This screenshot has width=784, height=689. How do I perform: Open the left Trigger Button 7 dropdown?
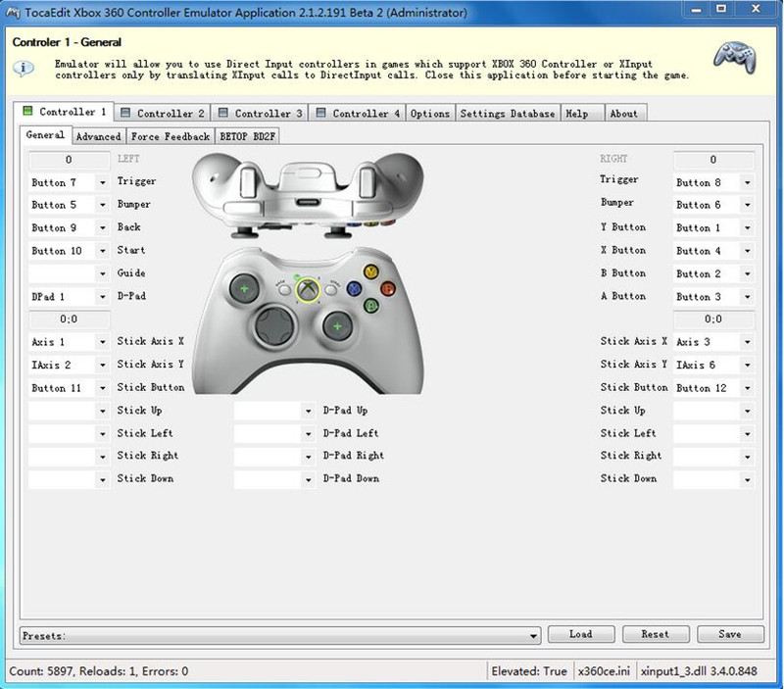[x=102, y=182]
